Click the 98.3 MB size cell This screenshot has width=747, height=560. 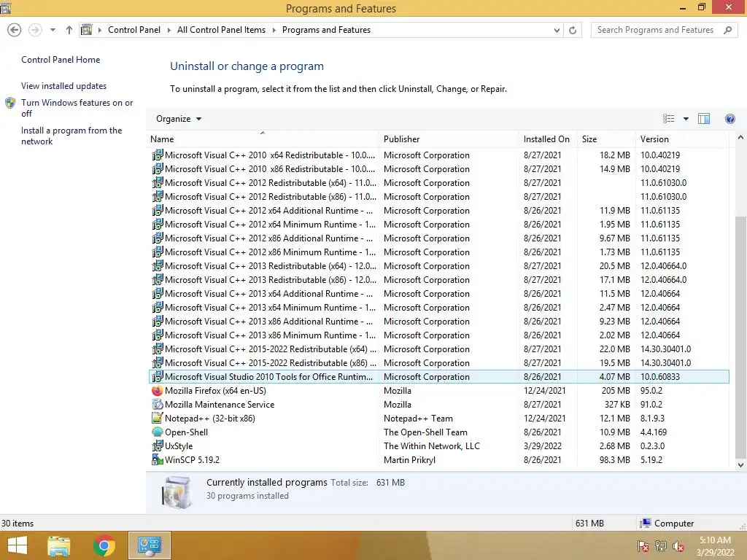pos(614,459)
